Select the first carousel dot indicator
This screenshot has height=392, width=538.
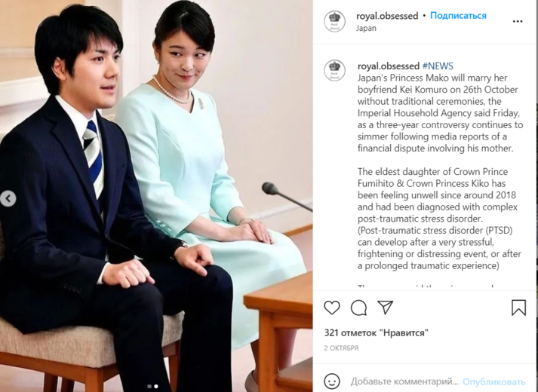(149, 386)
